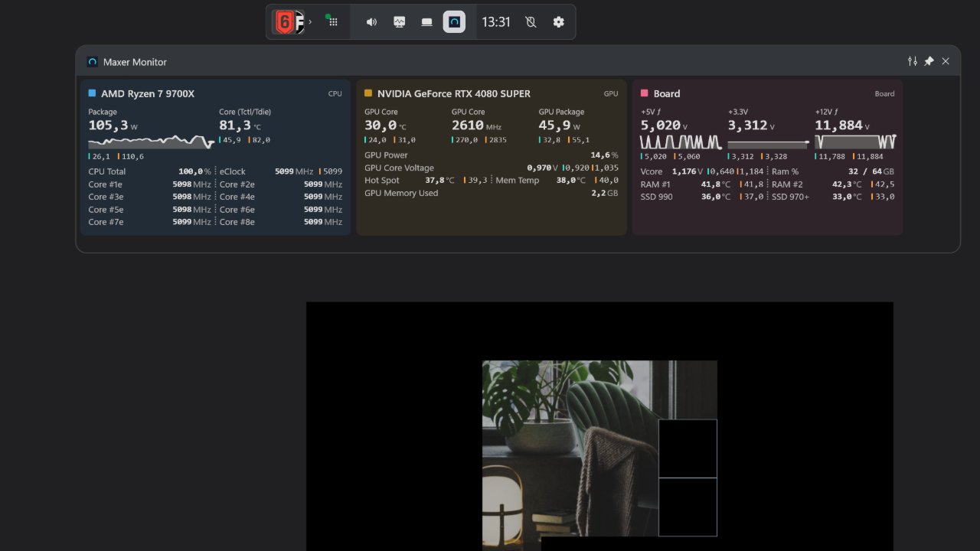Viewport: 980px width, 551px height.
Task: Open the Performance widget in Game Bar
Action: pyautogui.click(x=399, y=22)
